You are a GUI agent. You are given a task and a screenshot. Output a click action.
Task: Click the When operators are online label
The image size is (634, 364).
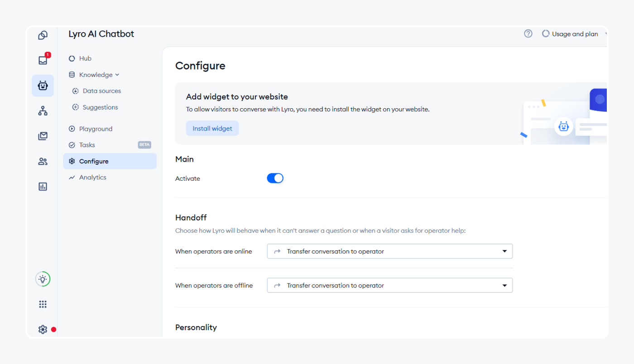pos(214,251)
